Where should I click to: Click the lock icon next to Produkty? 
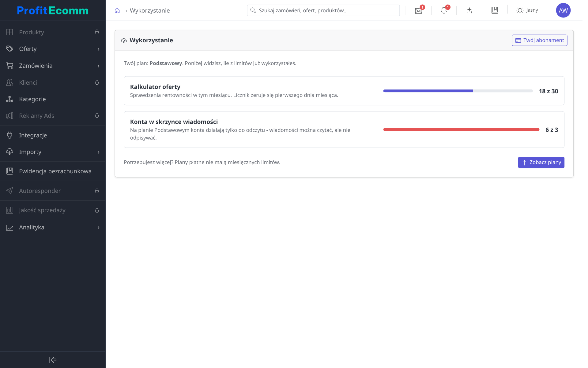97,32
